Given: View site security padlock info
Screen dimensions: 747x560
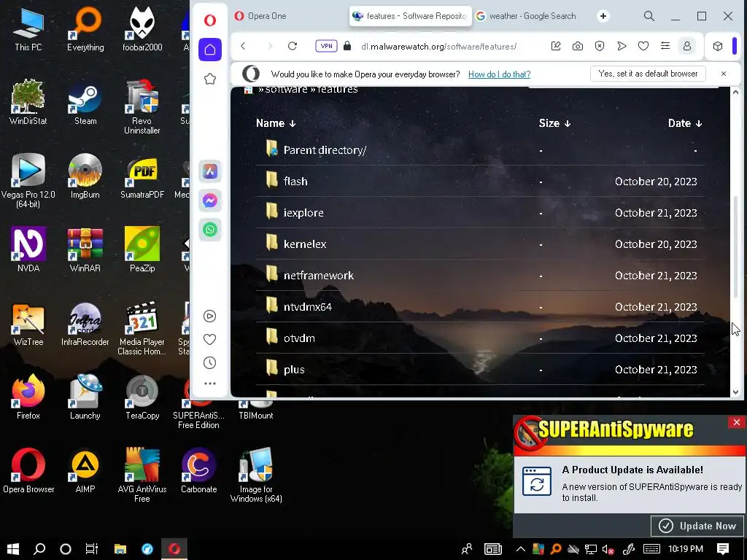Looking at the screenshot, I should 347,46.
